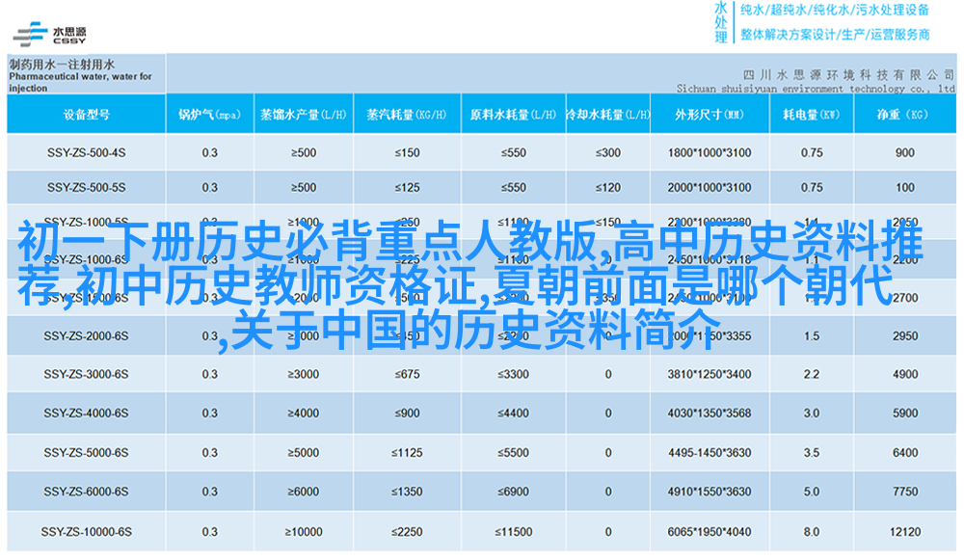Screen dimensions: 964x560
Task: Select the net weight cell showing 12120
Action: pos(904,532)
